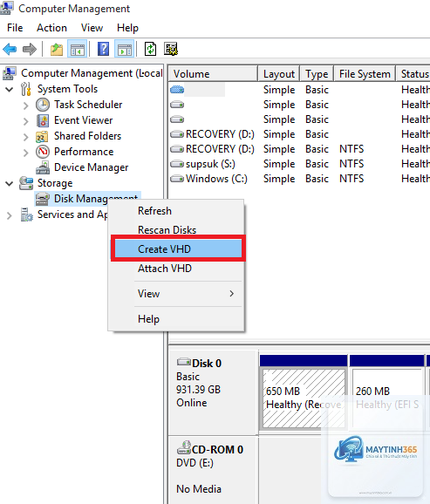Choose Rescan Disks from context menu

(176, 230)
